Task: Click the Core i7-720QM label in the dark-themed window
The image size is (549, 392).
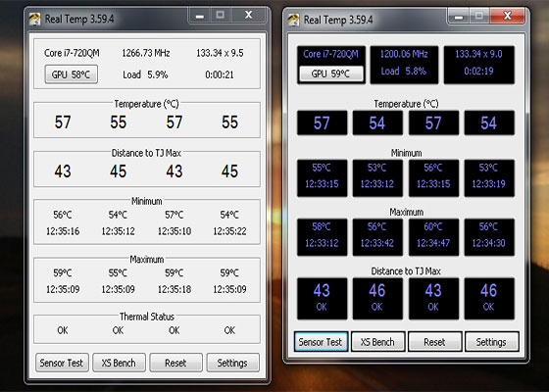Action: point(331,54)
